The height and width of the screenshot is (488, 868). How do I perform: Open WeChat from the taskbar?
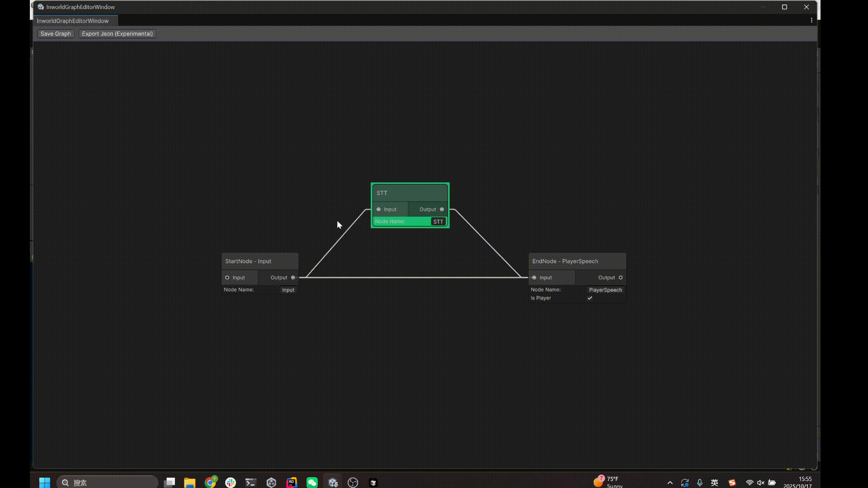pyautogui.click(x=312, y=483)
